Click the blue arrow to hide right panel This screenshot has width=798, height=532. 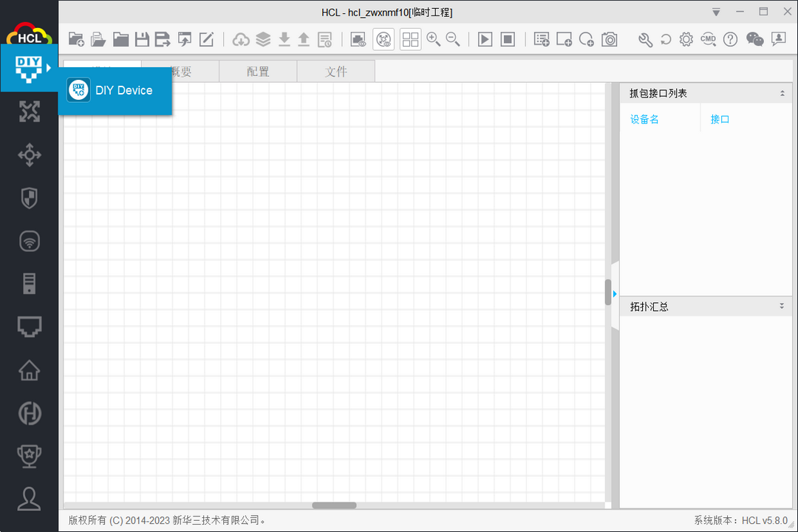614,293
